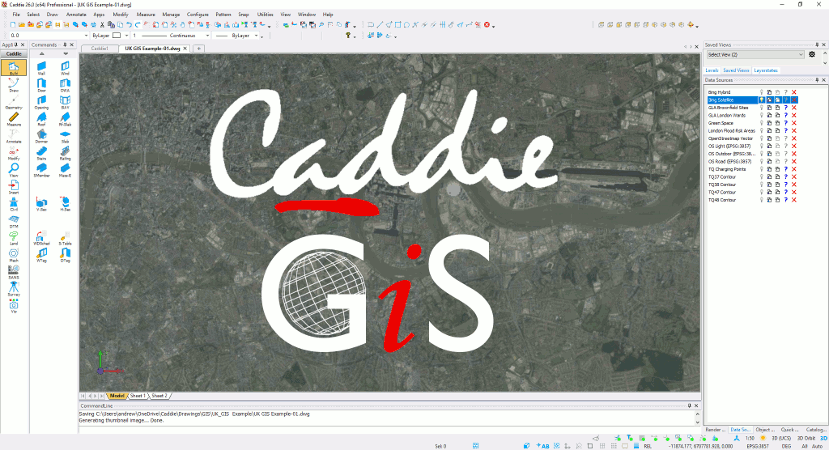Screen dimensions: 829x450
Task: Click the Undo arrow in toolbar
Action: 129,25
